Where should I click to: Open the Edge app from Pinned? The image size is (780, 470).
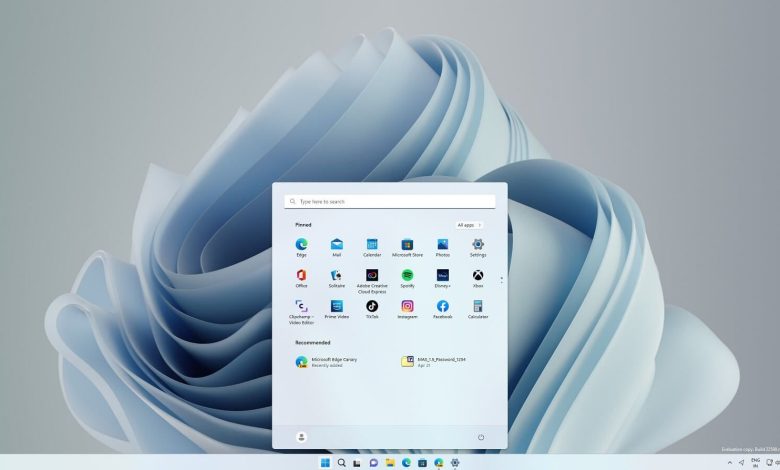[x=301, y=247]
